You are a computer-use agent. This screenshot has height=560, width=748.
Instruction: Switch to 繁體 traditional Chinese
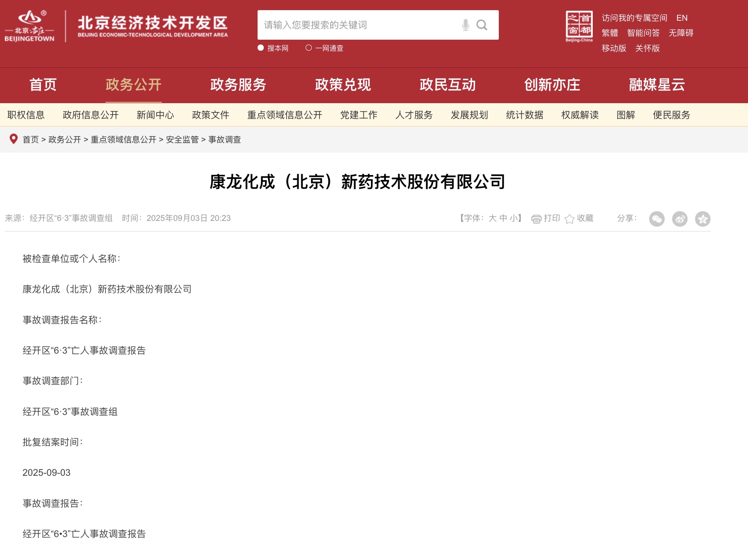tap(610, 33)
